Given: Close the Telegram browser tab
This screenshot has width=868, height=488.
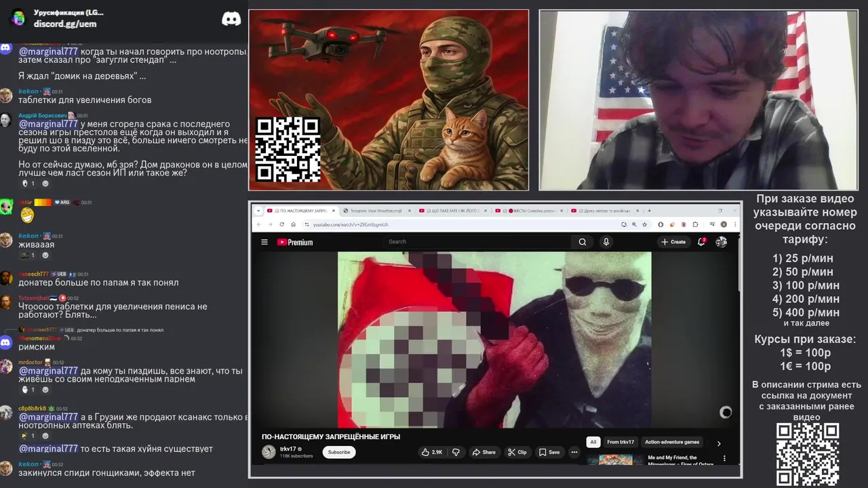Looking at the screenshot, I should [410, 211].
